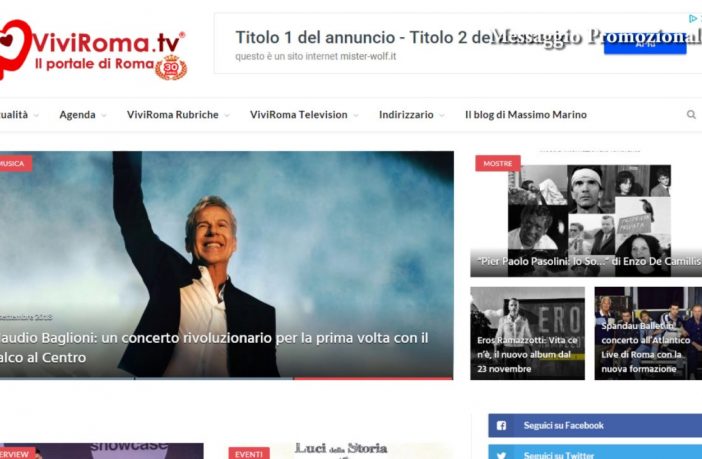Click the blue ad button in banner

pos(645,46)
